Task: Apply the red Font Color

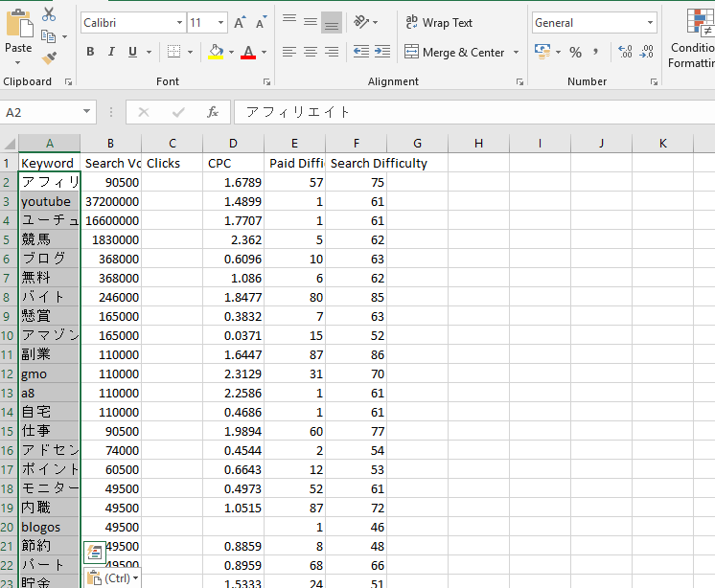Action: click(248, 52)
